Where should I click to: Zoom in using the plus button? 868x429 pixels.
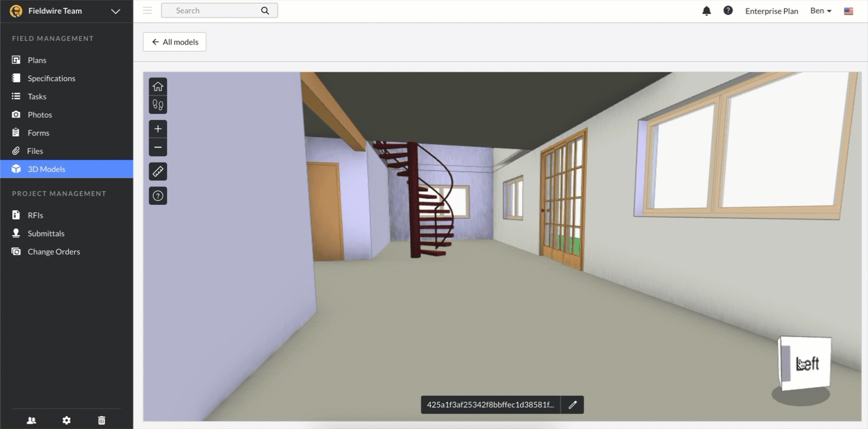click(x=158, y=129)
